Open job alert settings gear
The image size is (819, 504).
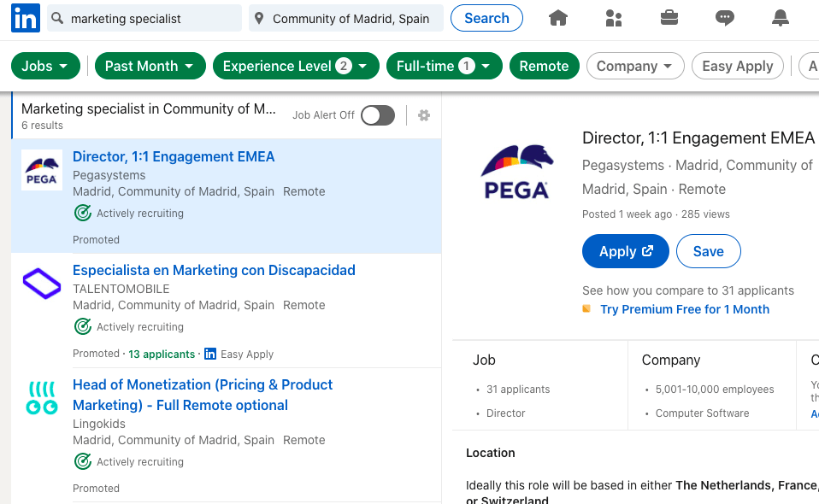(x=424, y=115)
